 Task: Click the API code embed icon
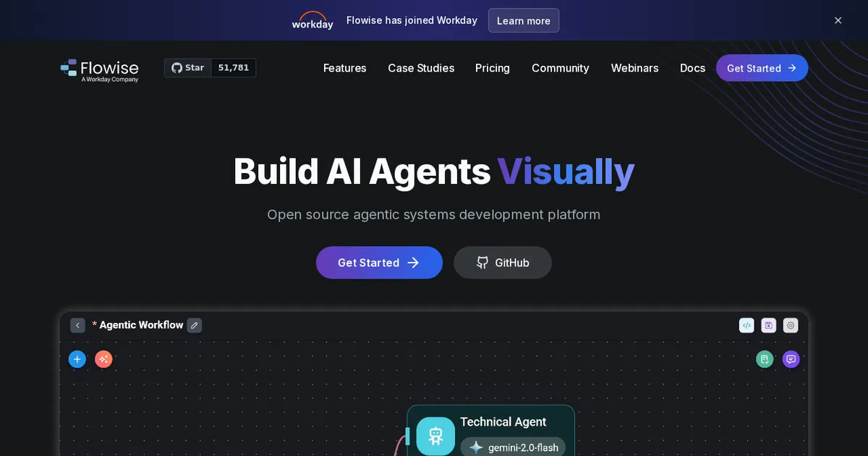point(746,326)
